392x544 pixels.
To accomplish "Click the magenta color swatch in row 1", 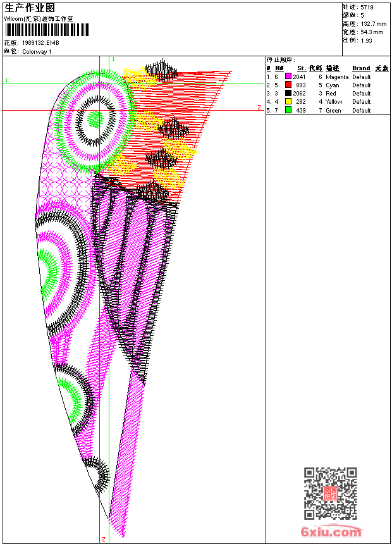I will click(288, 77).
